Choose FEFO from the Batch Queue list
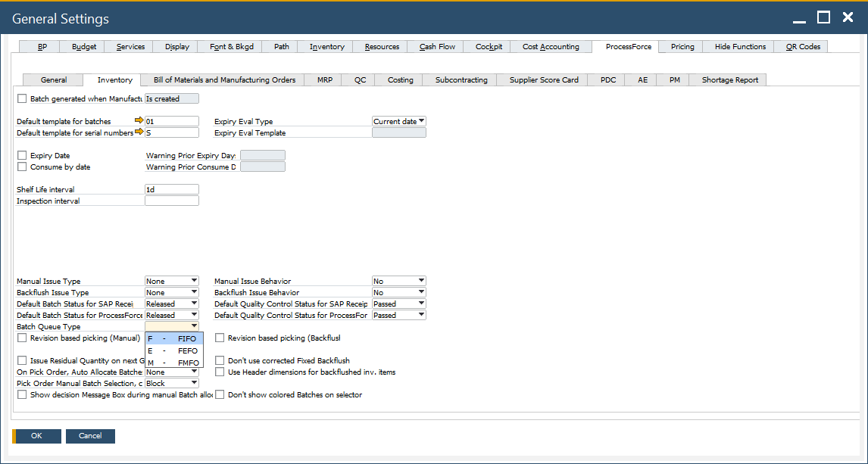The image size is (868, 464). point(174,351)
